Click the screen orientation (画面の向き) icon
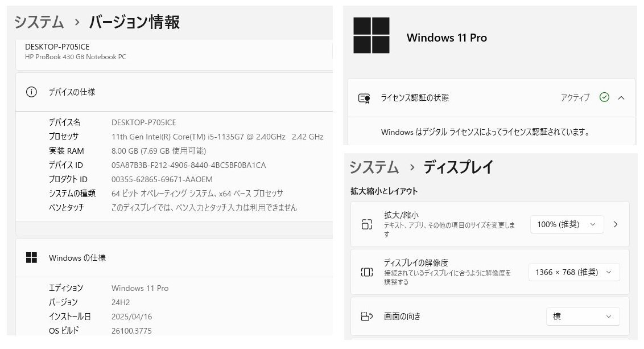This screenshot has width=644, height=349. (x=367, y=317)
